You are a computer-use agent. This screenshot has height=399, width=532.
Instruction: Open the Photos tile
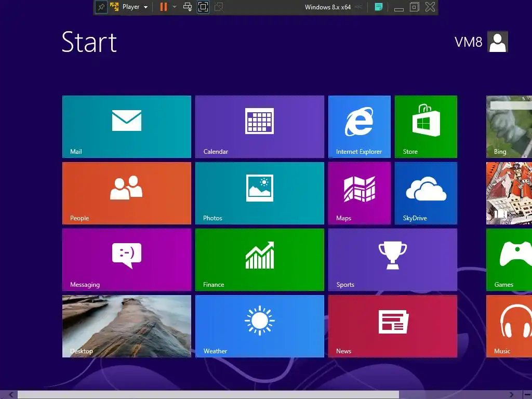coord(260,193)
